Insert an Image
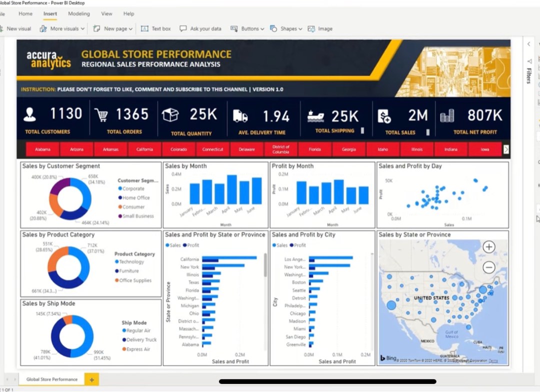The height and width of the screenshot is (392, 540). 320,28
